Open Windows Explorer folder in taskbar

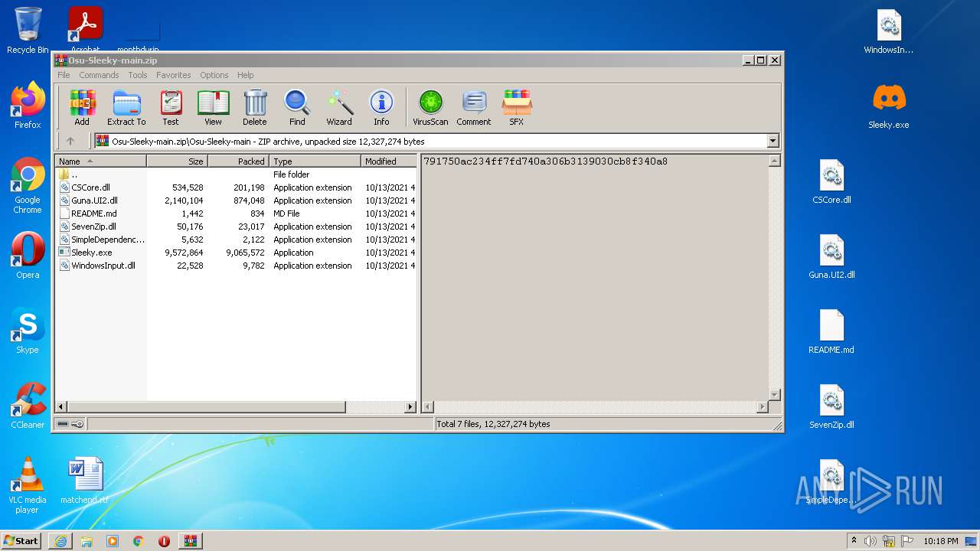[x=87, y=540]
